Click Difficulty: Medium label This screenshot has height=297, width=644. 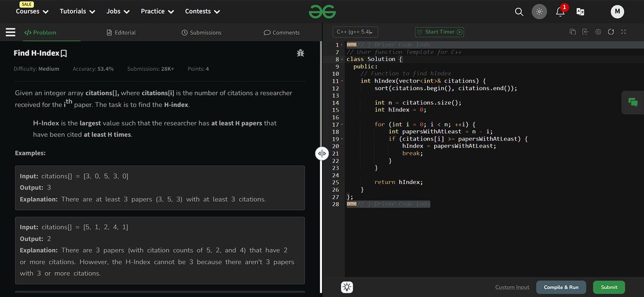pos(36,69)
